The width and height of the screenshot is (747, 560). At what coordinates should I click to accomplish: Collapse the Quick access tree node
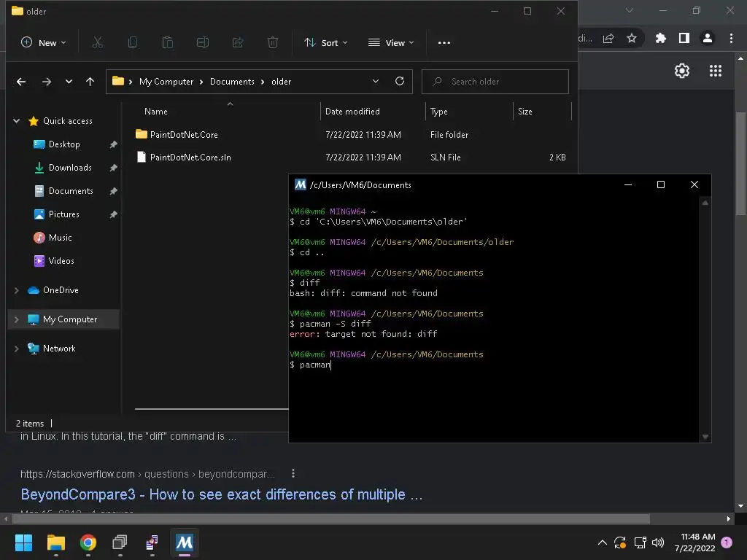click(16, 121)
